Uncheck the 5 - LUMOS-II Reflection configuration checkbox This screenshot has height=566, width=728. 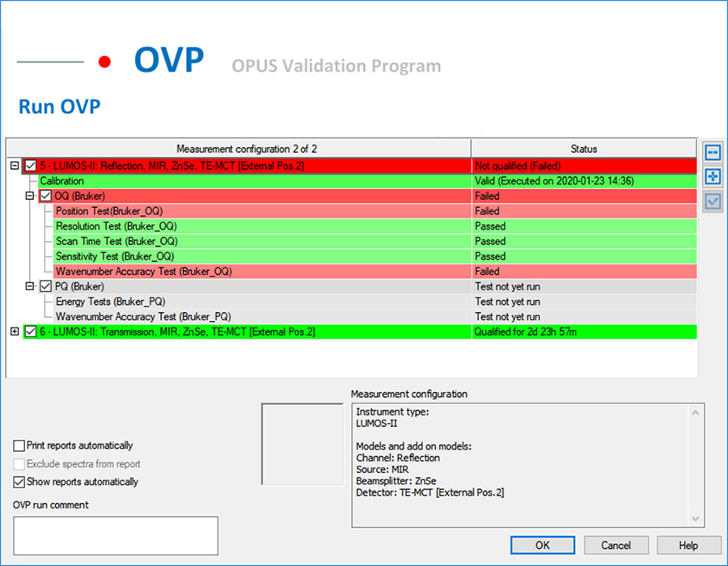(x=31, y=166)
